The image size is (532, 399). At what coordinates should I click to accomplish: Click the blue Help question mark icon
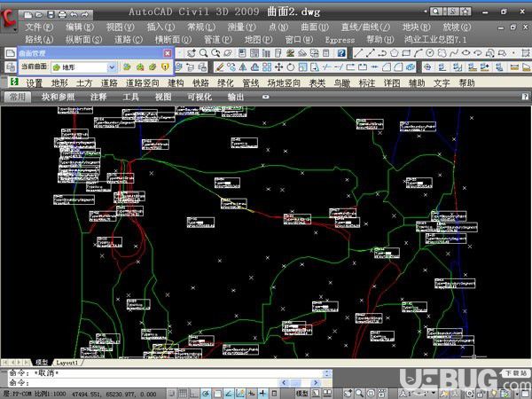341,53
